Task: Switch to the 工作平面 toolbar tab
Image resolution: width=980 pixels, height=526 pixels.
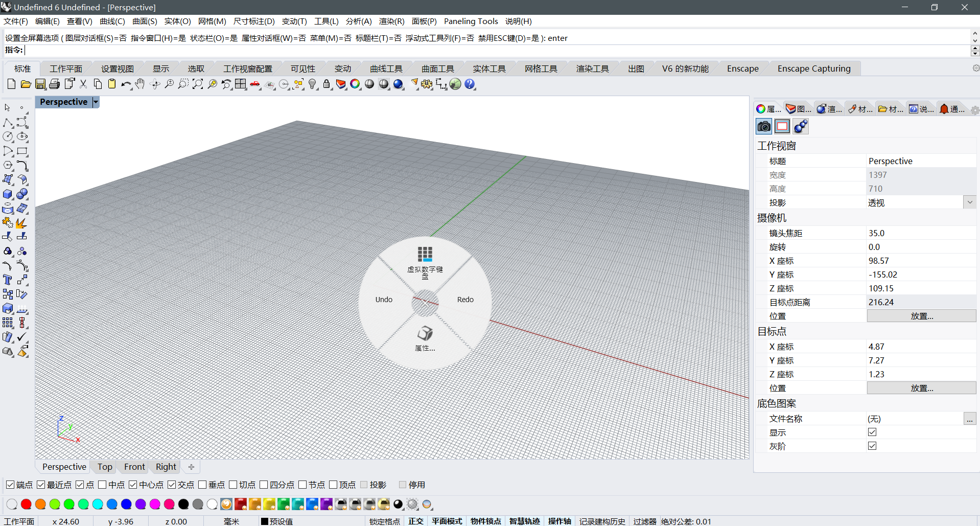Action: click(x=66, y=68)
